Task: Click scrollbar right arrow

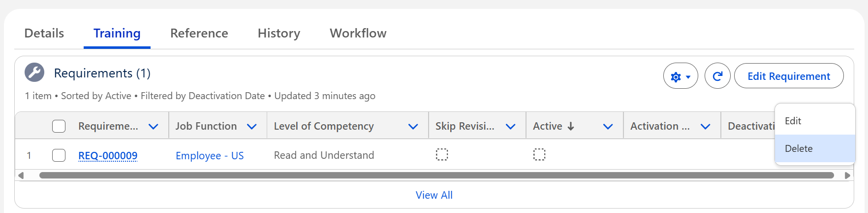Action: [x=847, y=176]
